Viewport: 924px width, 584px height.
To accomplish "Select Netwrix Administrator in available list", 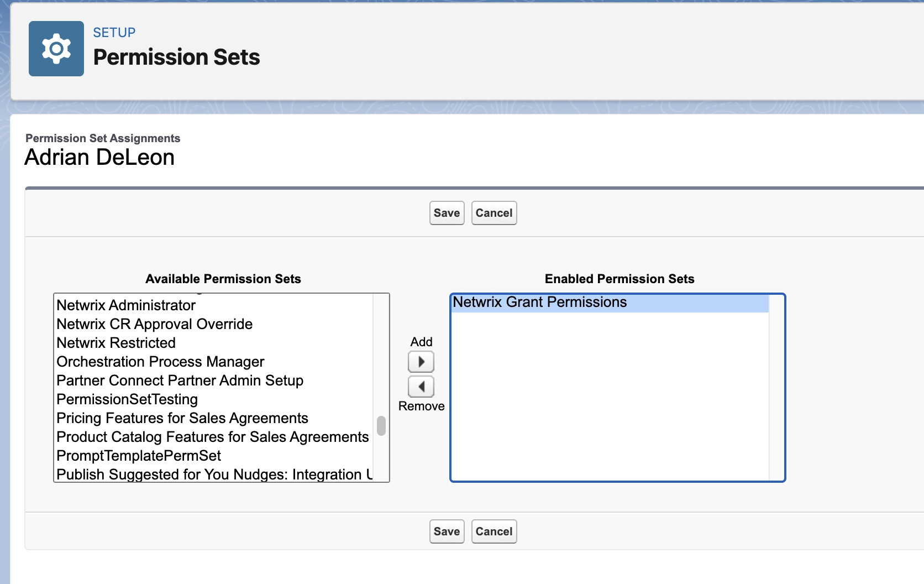I will point(126,305).
